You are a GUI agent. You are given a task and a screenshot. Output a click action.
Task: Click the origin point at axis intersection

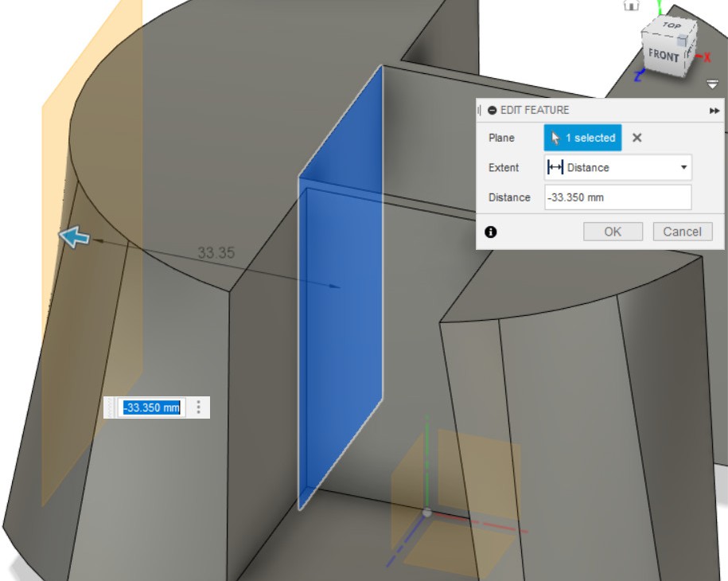coord(427,512)
